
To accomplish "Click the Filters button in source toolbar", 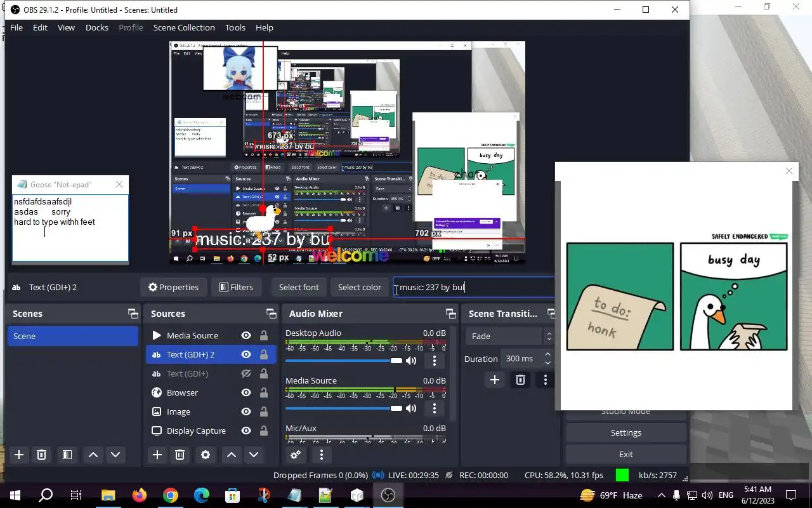I will pos(236,287).
